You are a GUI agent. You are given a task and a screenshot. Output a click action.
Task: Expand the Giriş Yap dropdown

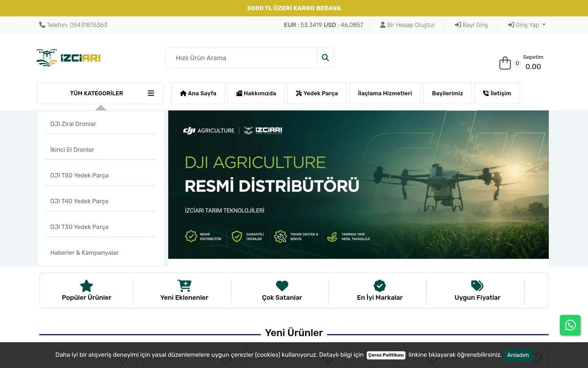pos(526,25)
